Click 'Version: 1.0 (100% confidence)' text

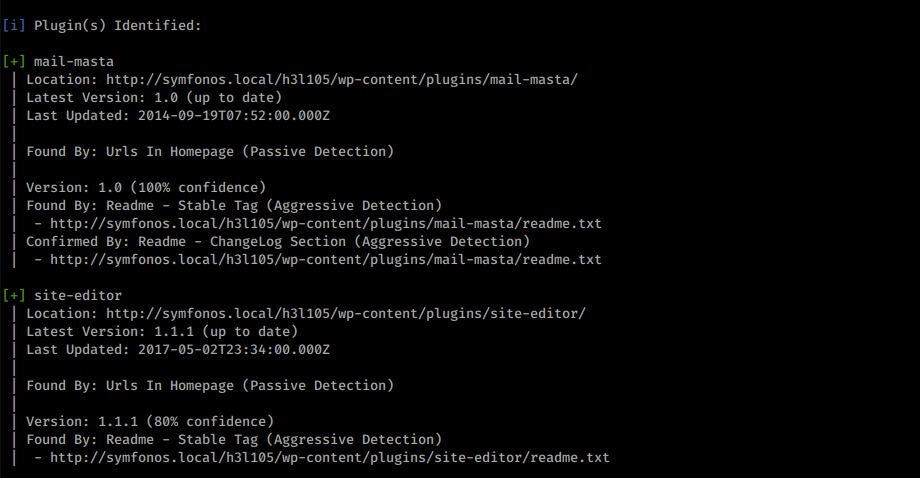pyautogui.click(x=146, y=188)
